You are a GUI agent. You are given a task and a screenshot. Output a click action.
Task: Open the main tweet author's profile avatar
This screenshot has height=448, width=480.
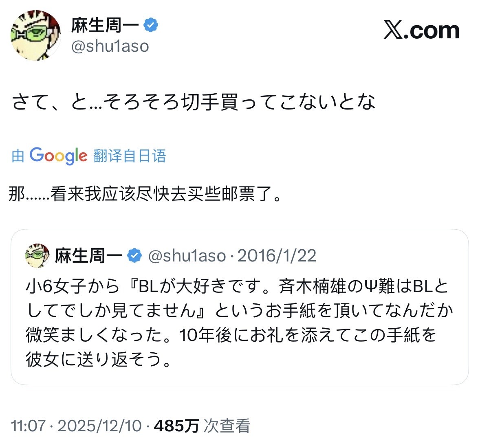pos(35,36)
